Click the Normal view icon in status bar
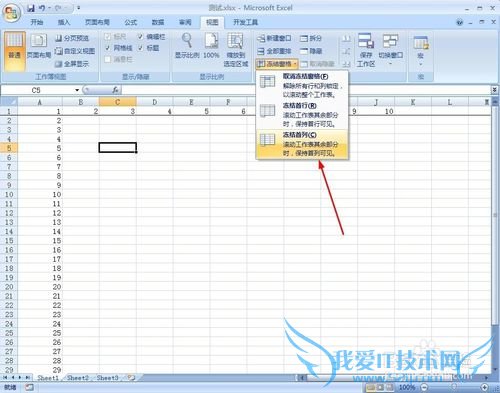The height and width of the screenshot is (393, 500). coord(370,387)
